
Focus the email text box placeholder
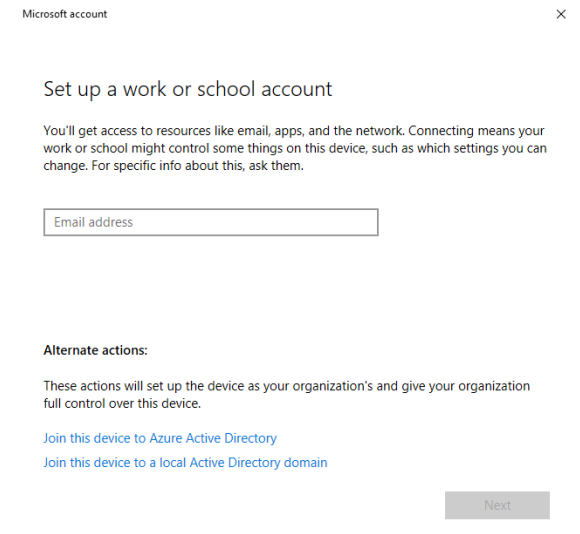[x=93, y=222]
